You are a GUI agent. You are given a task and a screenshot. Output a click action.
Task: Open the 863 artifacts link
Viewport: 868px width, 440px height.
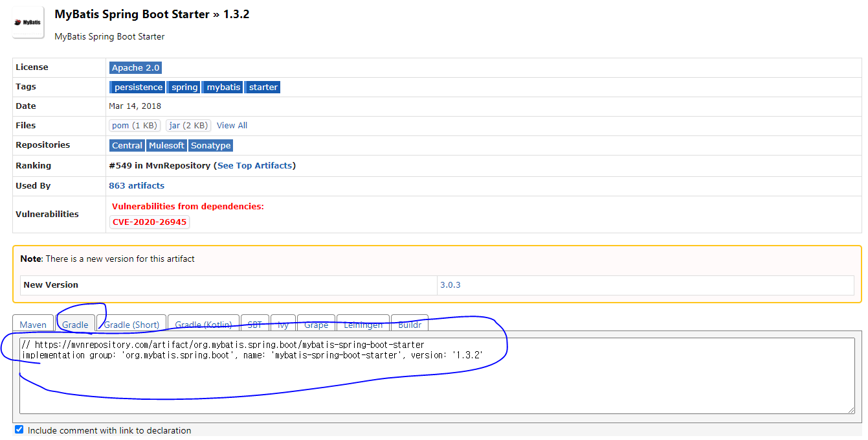click(x=137, y=186)
